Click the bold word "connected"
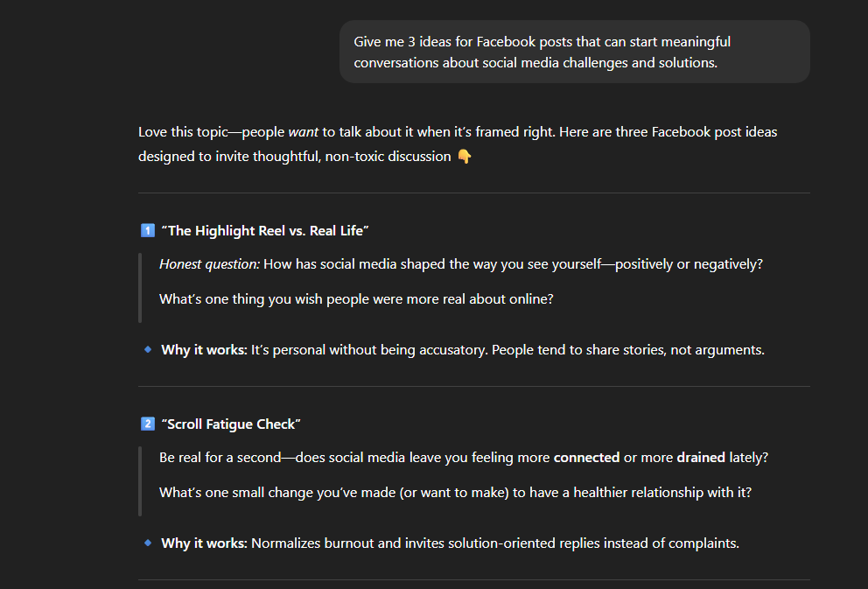The image size is (868, 589). (586, 458)
